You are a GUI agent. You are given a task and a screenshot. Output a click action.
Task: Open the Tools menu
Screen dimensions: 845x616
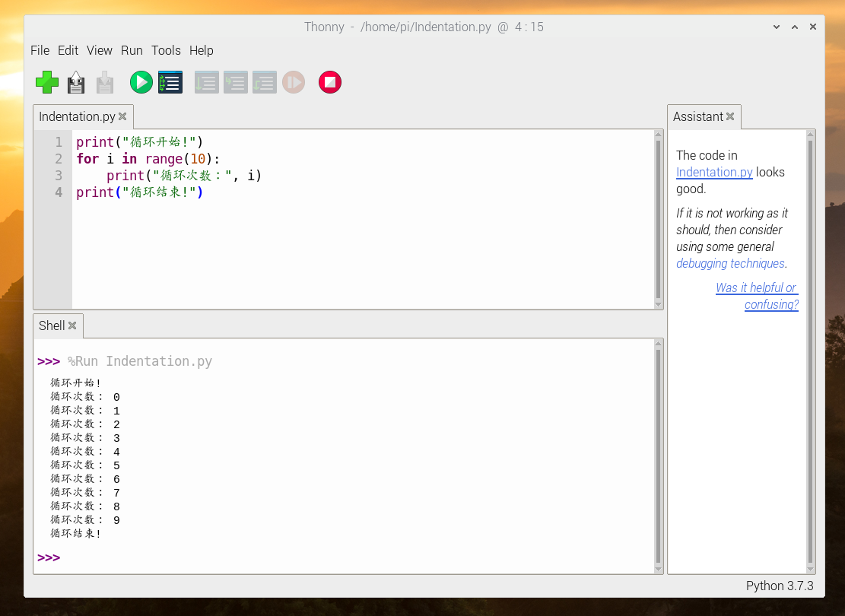(166, 50)
